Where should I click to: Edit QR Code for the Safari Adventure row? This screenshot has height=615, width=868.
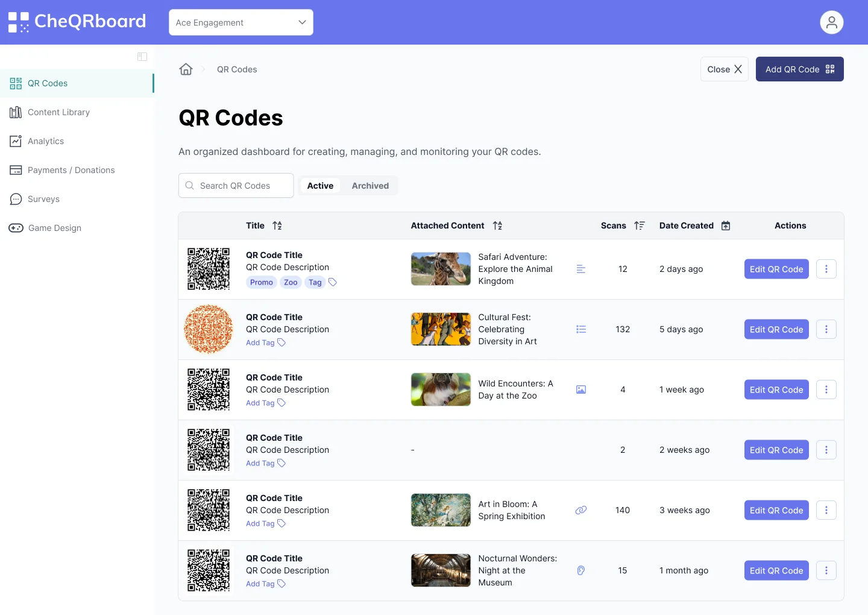[776, 269]
